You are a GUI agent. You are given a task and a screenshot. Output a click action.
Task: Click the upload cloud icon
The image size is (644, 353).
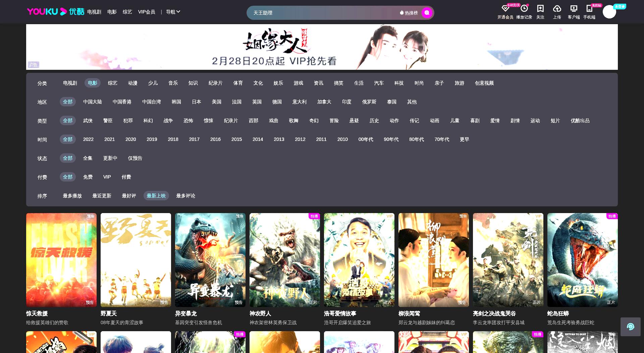(557, 8)
